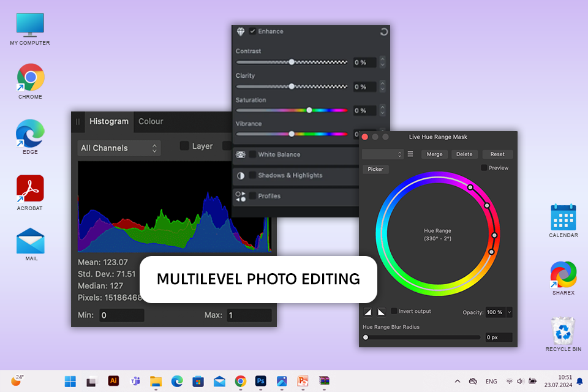
Task: Reset Enhance with circular arrow icon
Action: (383, 32)
